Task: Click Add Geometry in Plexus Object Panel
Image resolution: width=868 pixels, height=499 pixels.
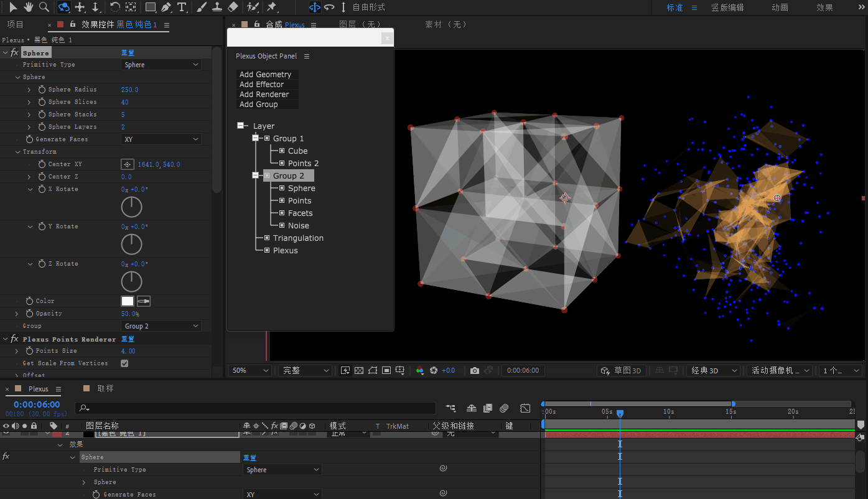Action: (266, 75)
